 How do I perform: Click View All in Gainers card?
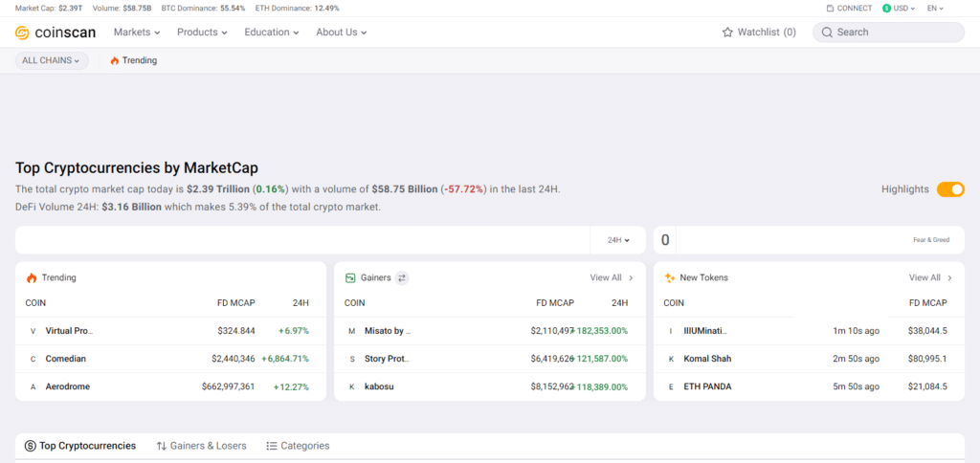[612, 277]
